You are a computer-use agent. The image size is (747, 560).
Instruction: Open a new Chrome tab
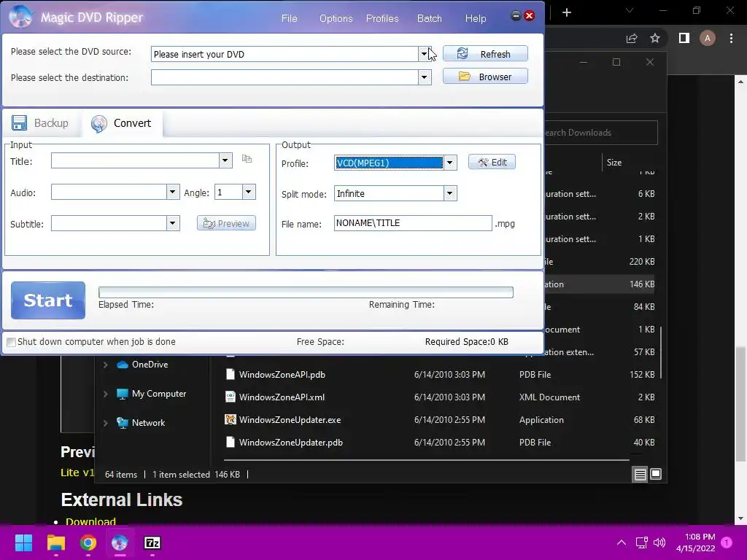click(566, 12)
